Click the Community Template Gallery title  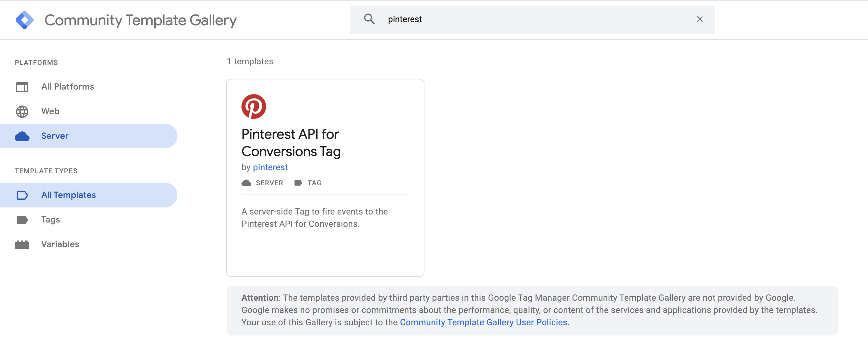[x=140, y=20]
